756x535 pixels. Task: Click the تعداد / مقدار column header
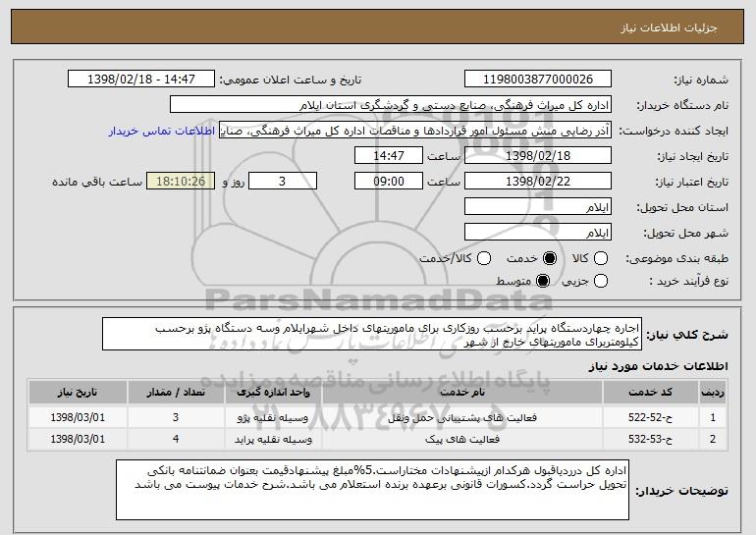[176, 393]
